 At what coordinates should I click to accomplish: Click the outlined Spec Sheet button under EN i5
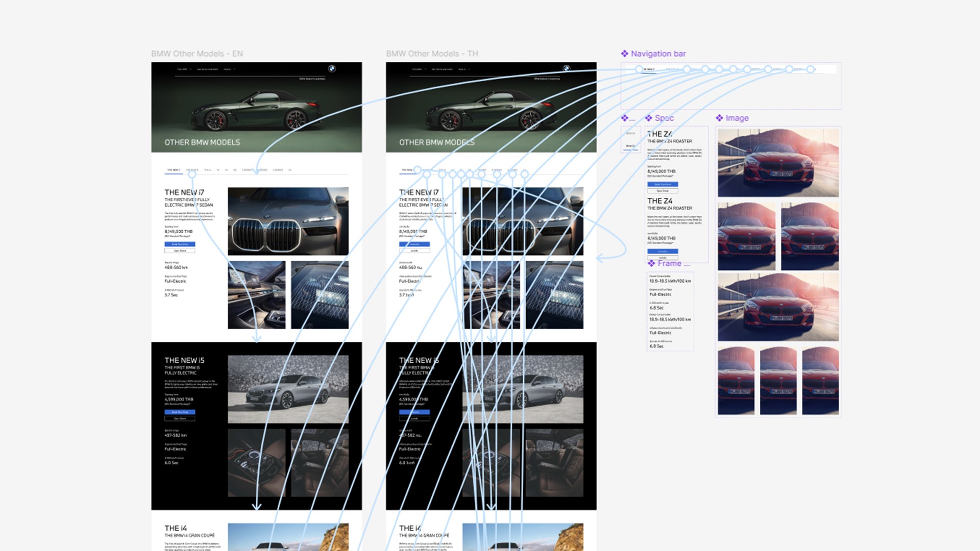(x=180, y=418)
